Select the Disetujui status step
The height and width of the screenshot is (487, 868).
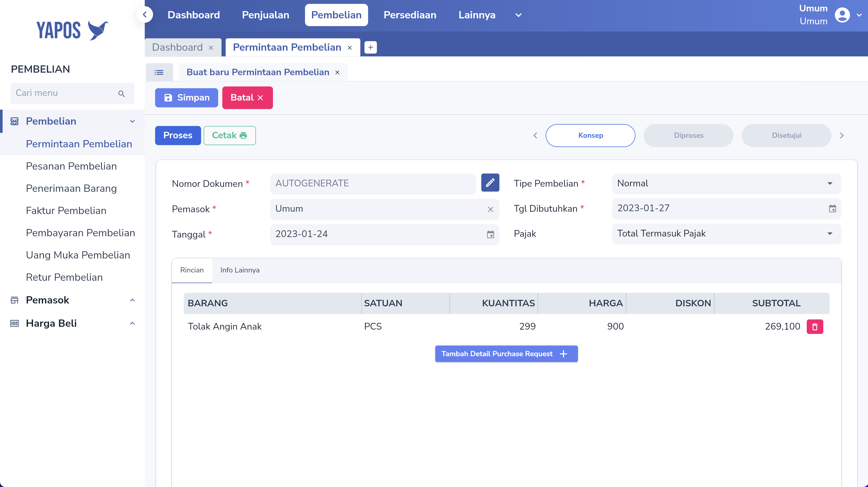coord(787,135)
